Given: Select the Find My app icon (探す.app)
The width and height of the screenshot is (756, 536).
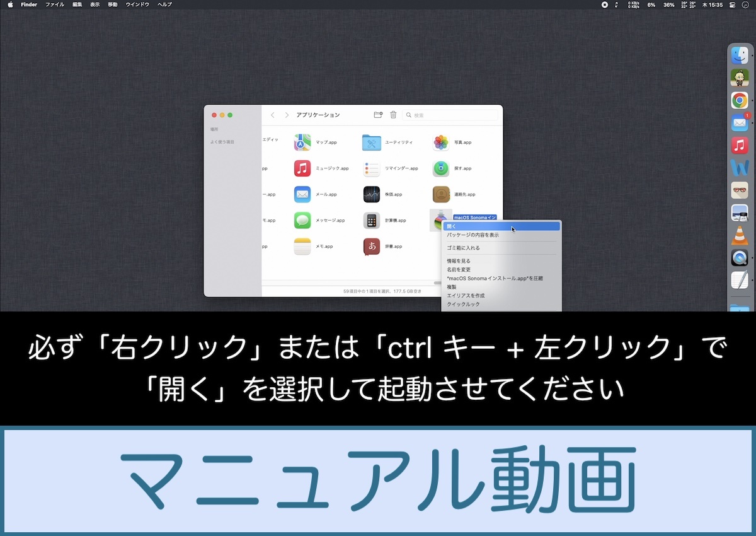Looking at the screenshot, I should click(441, 168).
